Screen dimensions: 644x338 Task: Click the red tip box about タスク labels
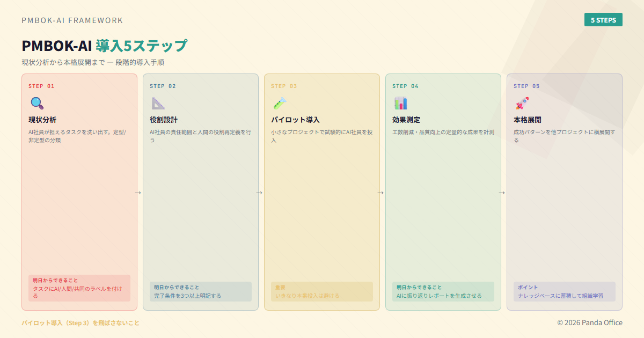79,288
